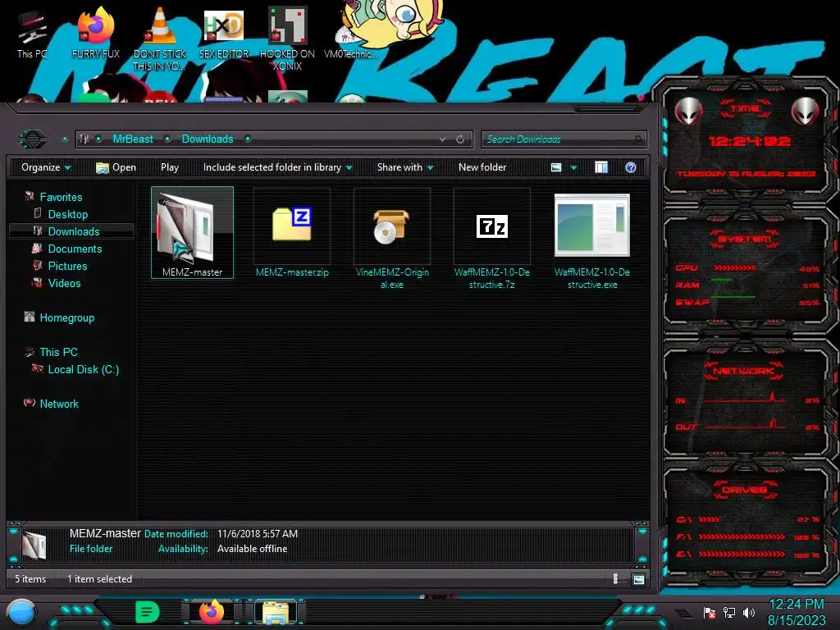This screenshot has width=840, height=630.
Task: Click the Open button in toolbar
Action: click(116, 167)
